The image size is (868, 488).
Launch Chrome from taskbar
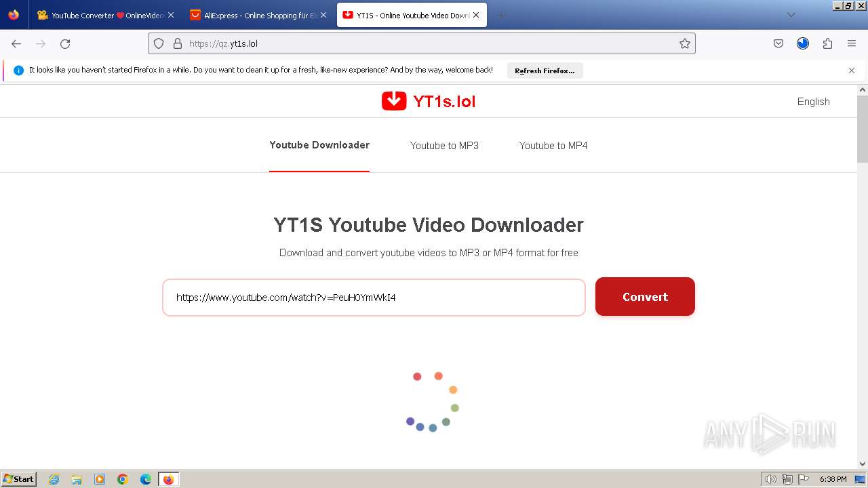click(x=123, y=479)
